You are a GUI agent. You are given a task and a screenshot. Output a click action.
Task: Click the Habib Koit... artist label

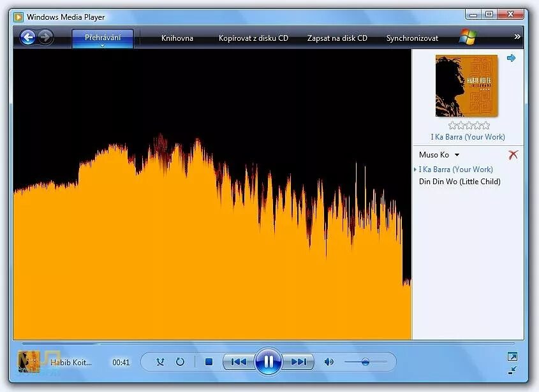point(71,363)
